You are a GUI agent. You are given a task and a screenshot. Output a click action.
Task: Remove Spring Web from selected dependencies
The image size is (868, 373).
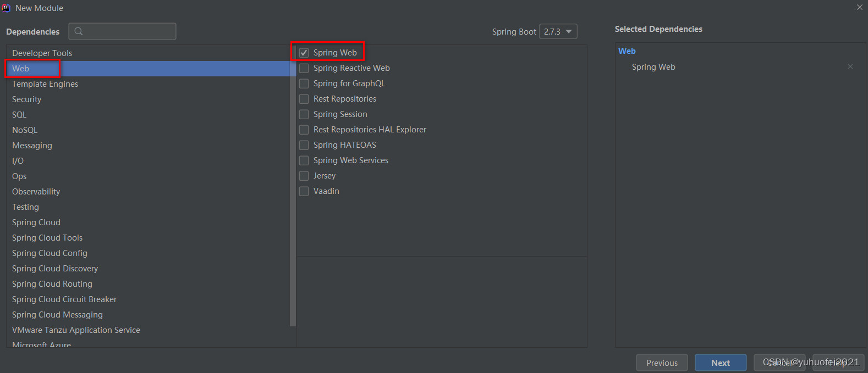click(850, 66)
